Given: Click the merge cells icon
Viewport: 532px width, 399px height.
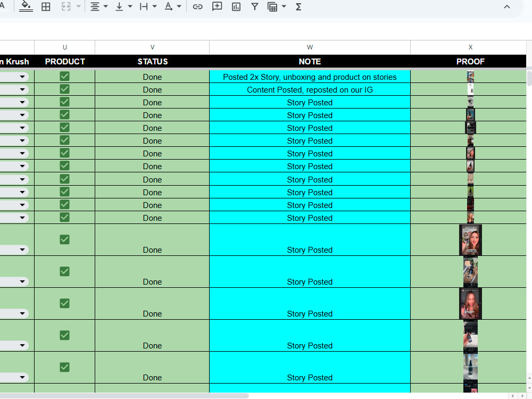Looking at the screenshot, I should click(66, 7).
